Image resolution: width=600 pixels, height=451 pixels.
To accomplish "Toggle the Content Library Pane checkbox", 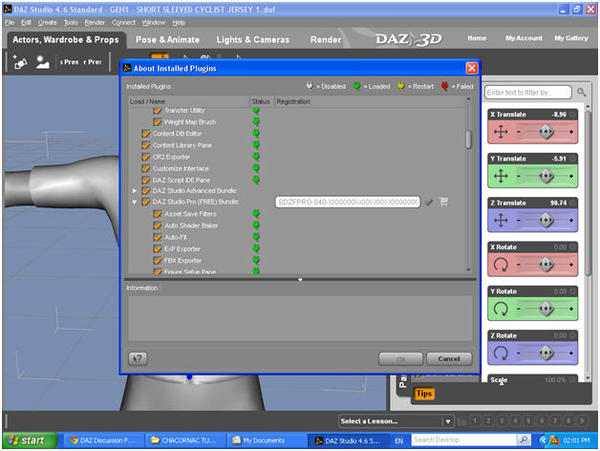I will click(145, 145).
